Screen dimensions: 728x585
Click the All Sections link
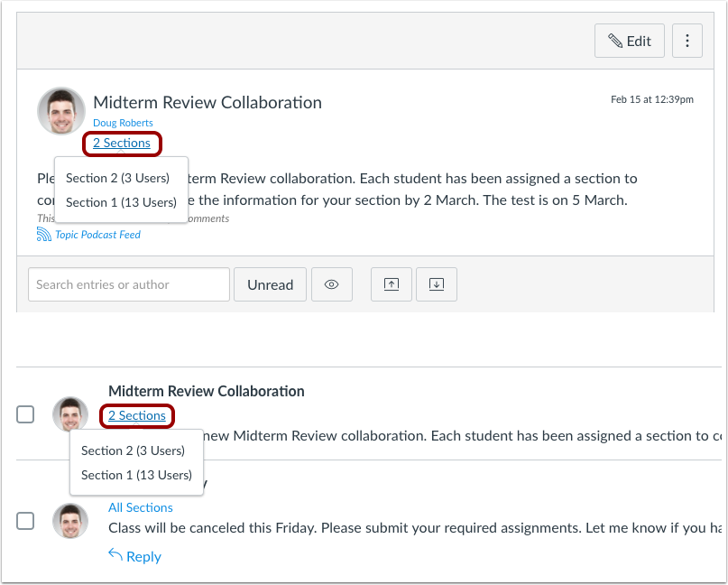(140, 507)
